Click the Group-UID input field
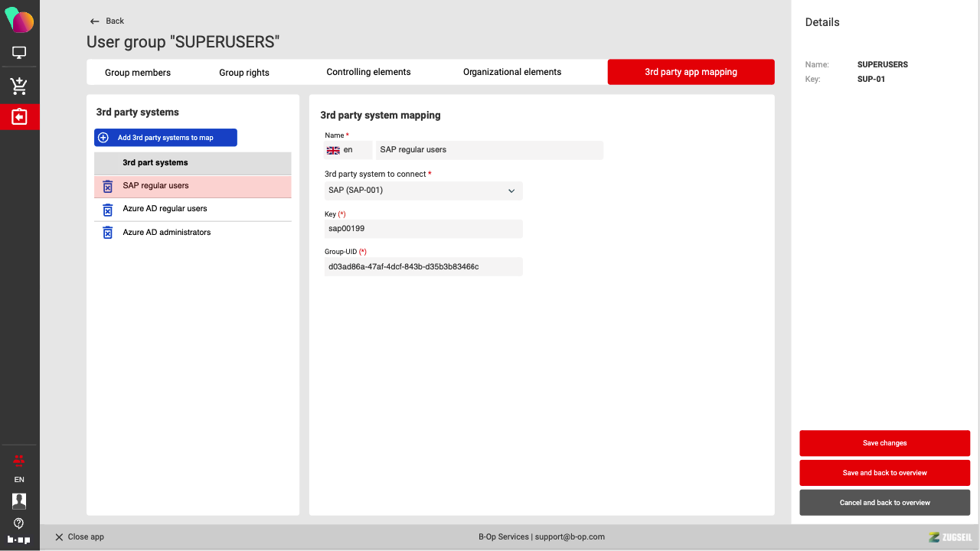Image resolution: width=980 pixels, height=551 pixels. pos(423,267)
